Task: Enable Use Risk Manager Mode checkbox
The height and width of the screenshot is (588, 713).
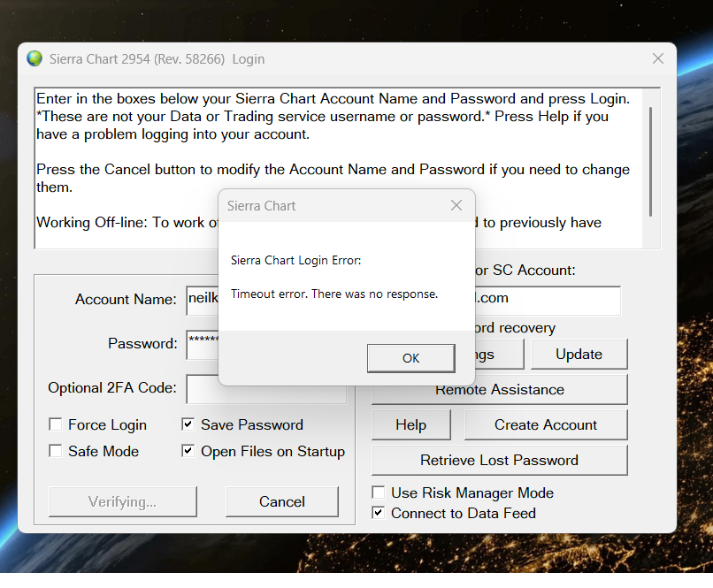Action: tap(379, 493)
